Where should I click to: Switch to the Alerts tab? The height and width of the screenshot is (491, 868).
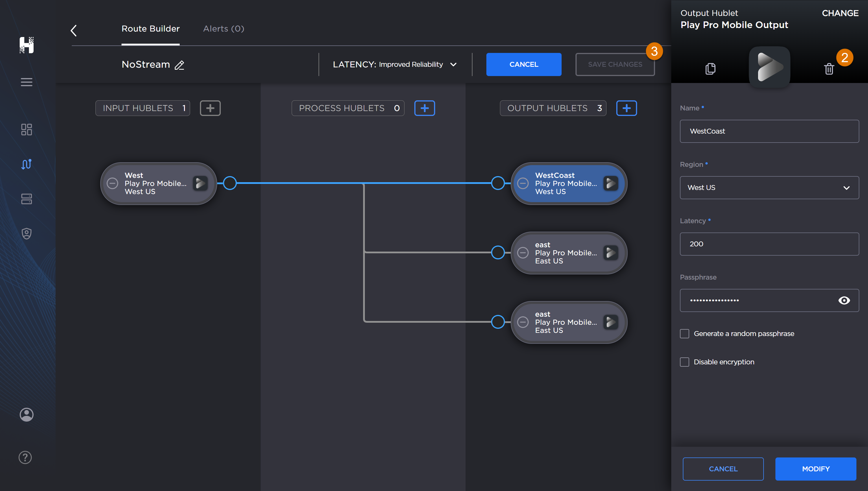click(223, 29)
